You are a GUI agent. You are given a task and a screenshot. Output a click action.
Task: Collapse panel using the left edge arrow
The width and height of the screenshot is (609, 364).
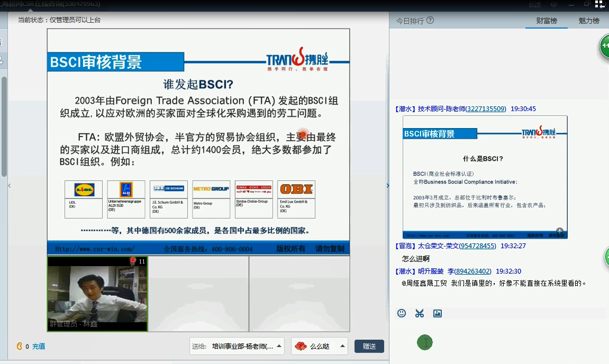[x=10, y=186]
